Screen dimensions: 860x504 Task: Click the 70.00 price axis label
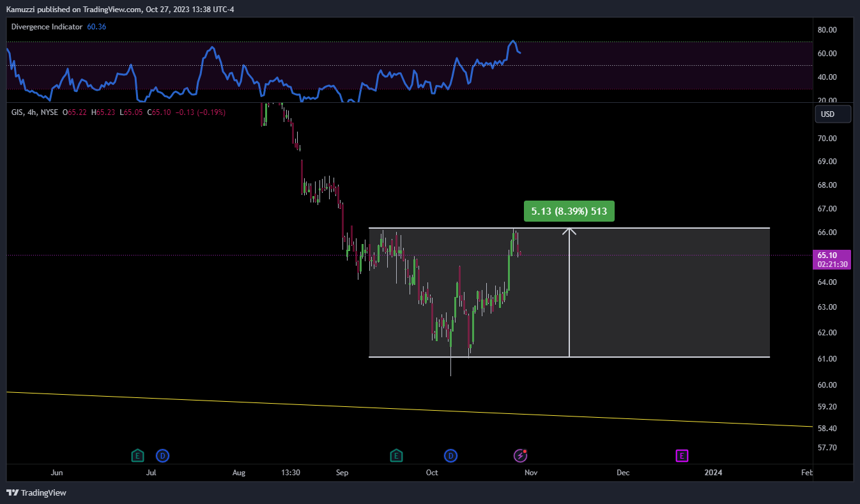pyautogui.click(x=827, y=138)
